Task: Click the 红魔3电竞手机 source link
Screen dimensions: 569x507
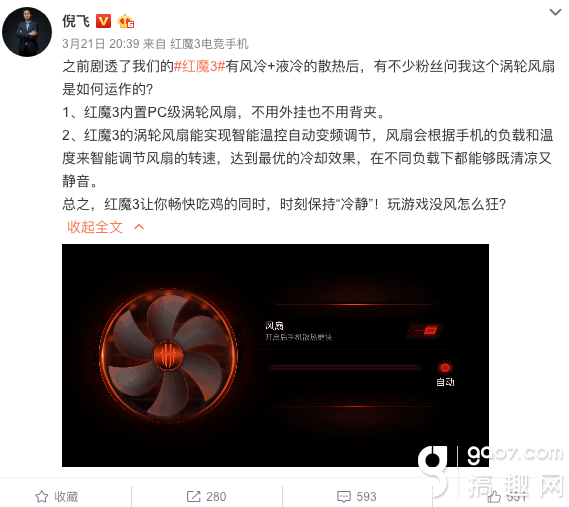Action: (209, 44)
